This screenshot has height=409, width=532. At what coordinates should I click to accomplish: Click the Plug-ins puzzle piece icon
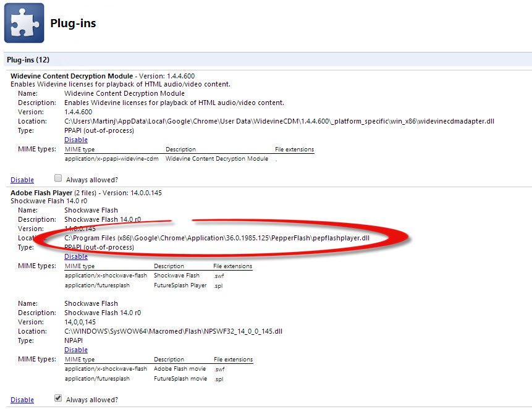pyautogui.click(x=24, y=23)
